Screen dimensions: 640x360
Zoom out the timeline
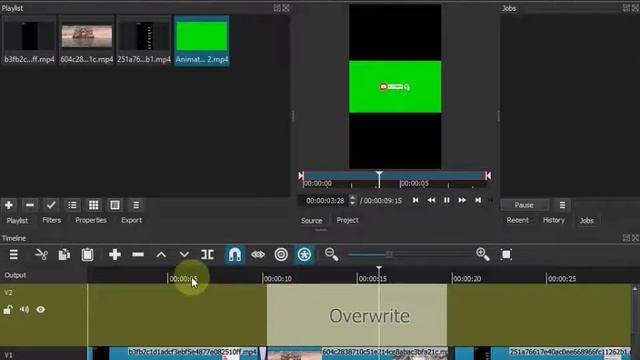click(331, 255)
